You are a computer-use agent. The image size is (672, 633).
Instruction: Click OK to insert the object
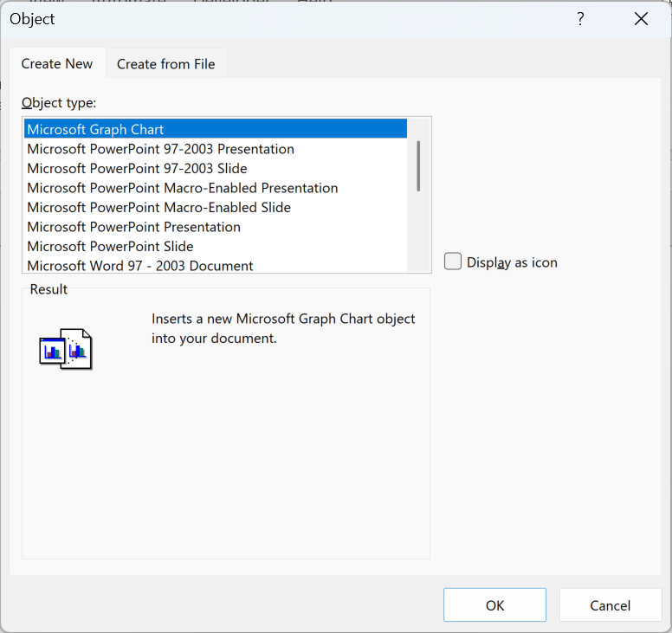494,605
